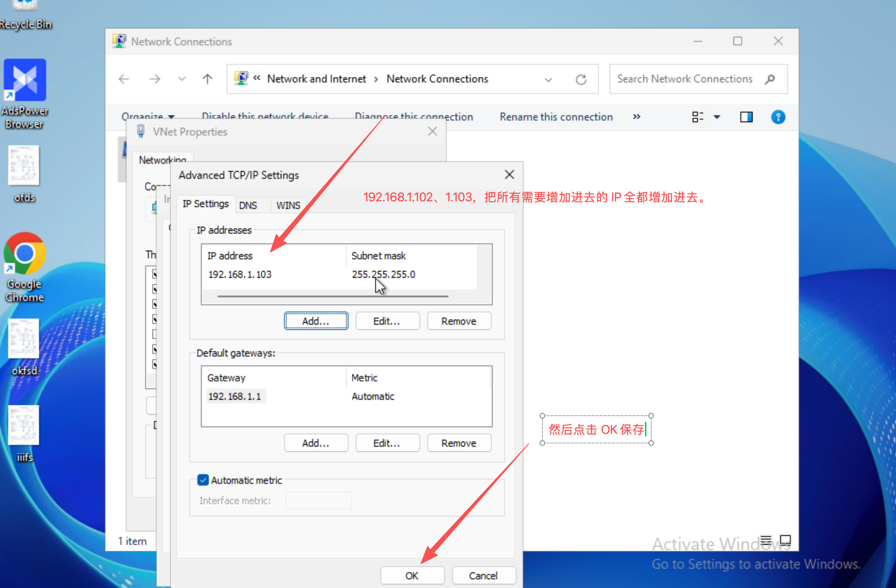Add a default gateway

point(316,443)
